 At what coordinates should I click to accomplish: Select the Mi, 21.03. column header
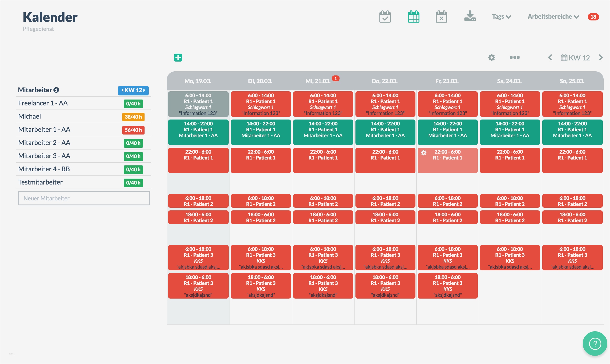[x=318, y=81]
